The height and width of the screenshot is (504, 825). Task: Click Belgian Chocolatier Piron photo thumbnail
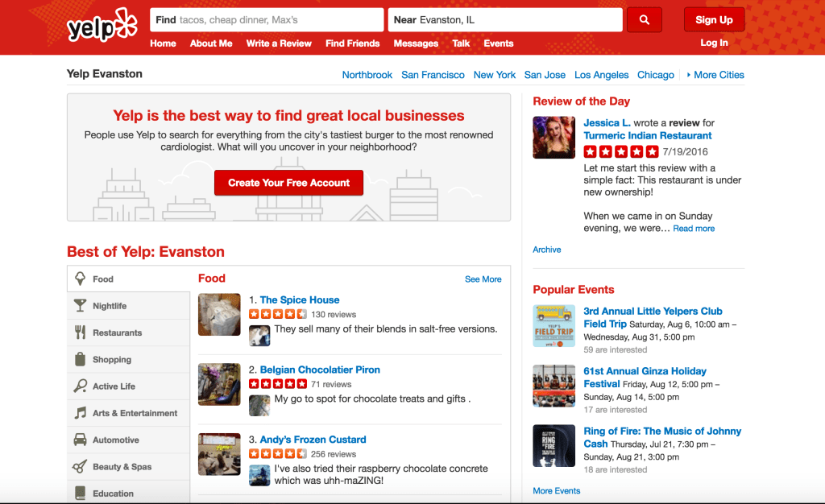click(x=219, y=384)
